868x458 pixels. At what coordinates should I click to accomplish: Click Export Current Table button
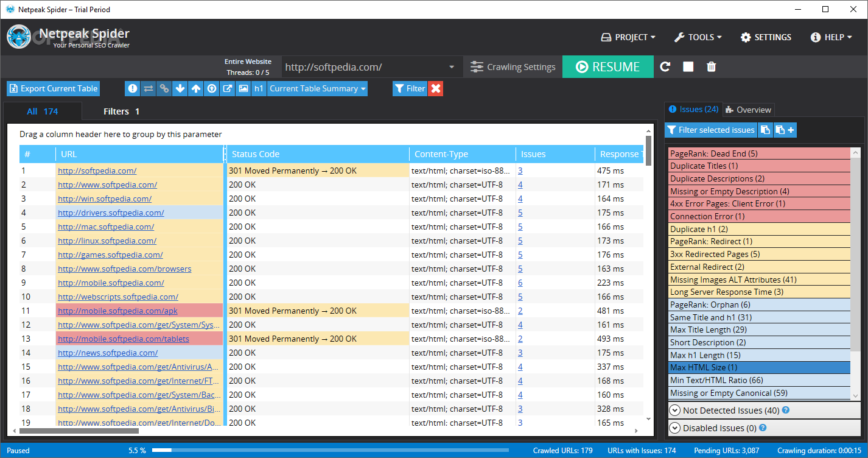53,88
